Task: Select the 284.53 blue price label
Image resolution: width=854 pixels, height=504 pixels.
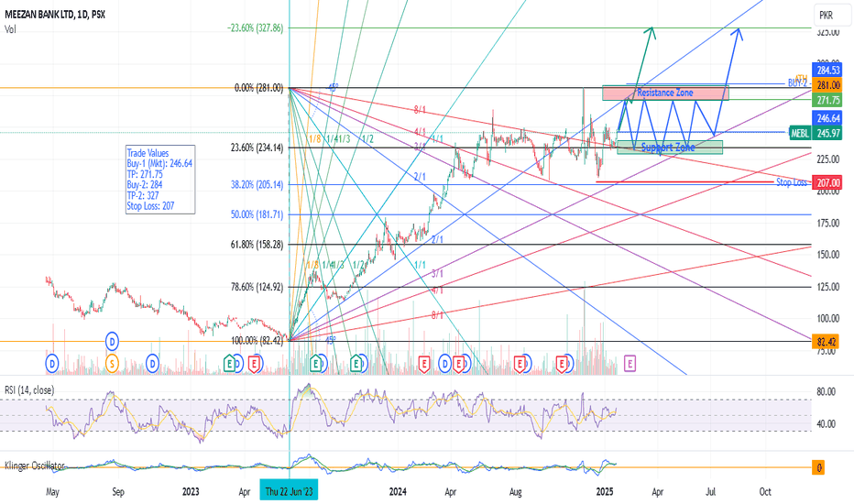Action: pos(827,71)
